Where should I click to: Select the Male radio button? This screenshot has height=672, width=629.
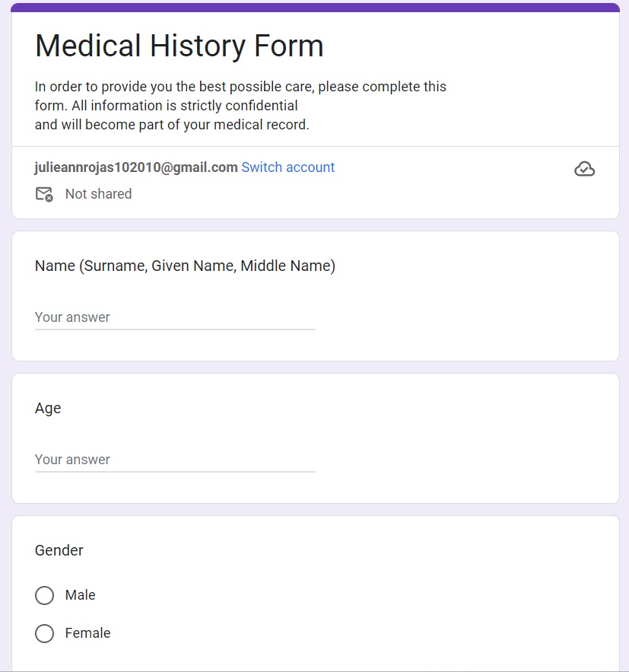45,595
